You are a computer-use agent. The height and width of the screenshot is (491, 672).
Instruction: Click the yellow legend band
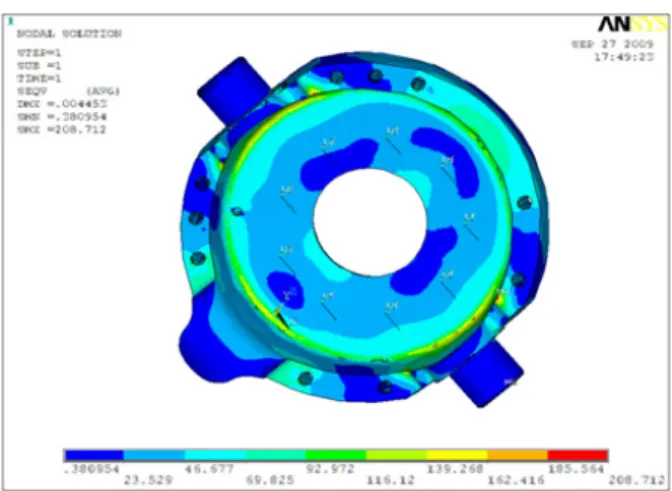pyautogui.click(x=457, y=455)
